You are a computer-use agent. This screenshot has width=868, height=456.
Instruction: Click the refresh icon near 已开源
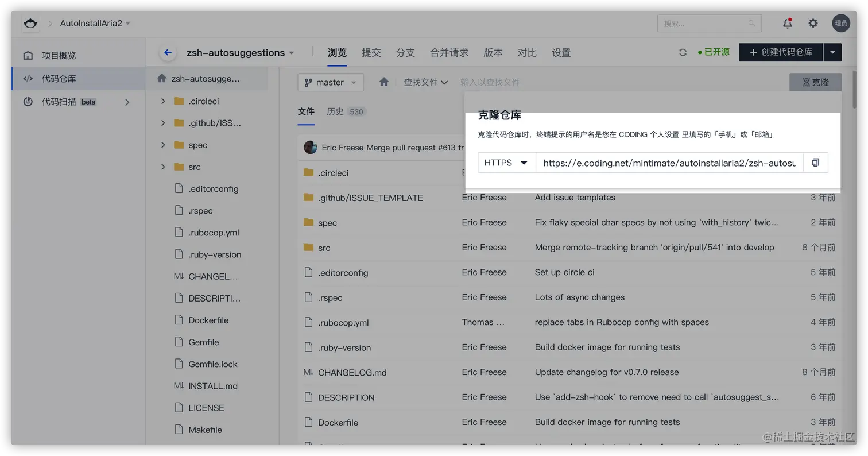point(683,52)
